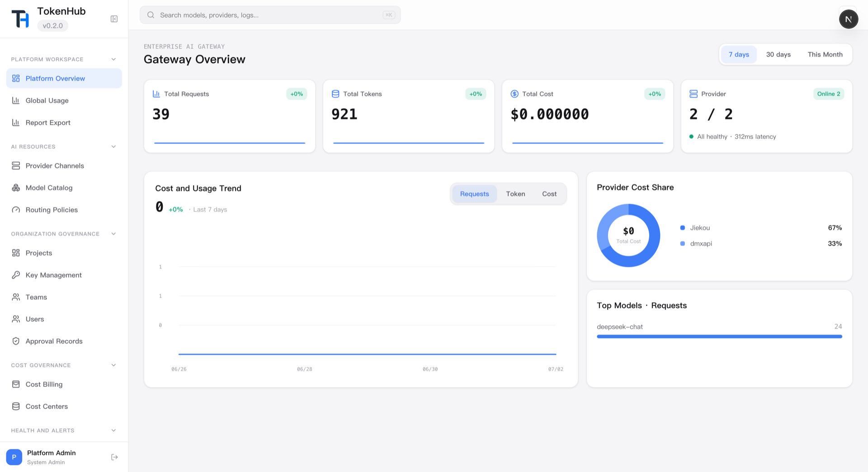Click the Provider Channels server icon
Image resolution: width=868 pixels, height=472 pixels.
16,166
